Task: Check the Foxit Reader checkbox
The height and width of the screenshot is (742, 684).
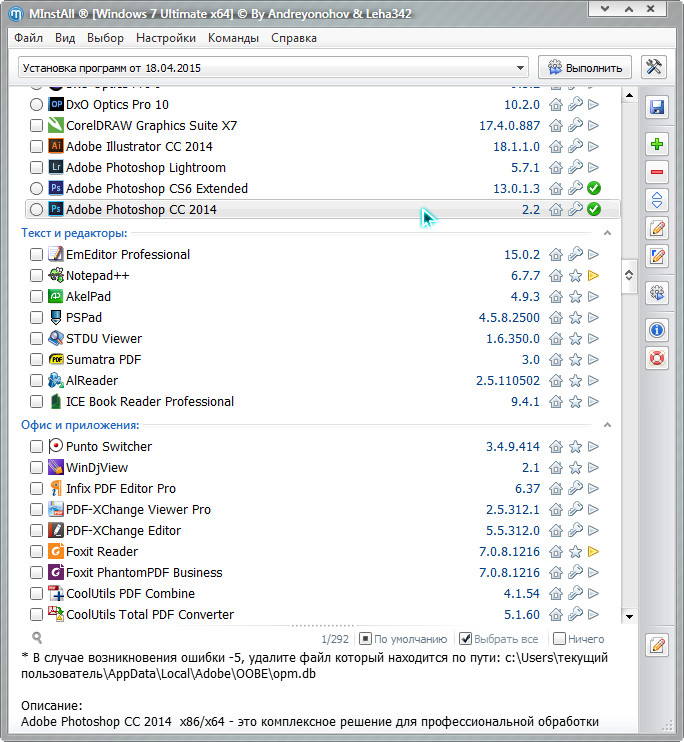Action: pyautogui.click(x=36, y=551)
